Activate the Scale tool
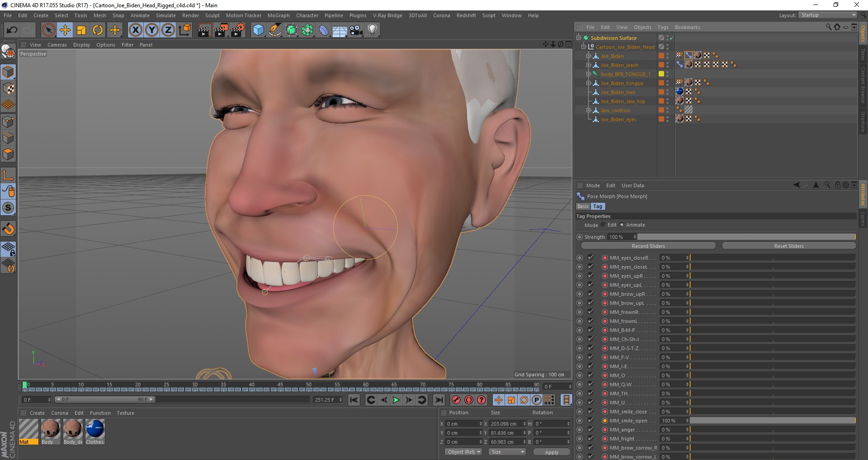The height and width of the screenshot is (460, 868). coord(81,30)
